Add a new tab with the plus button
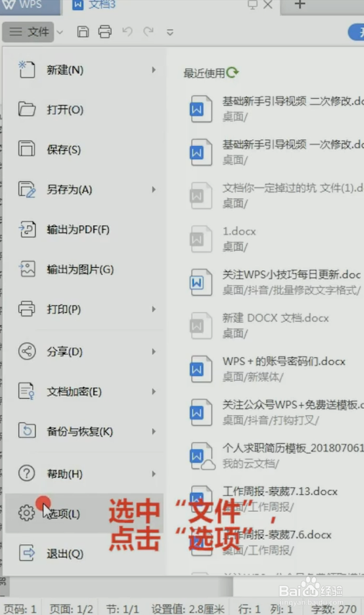This screenshot has width=364, height=615. pos(300,5)
